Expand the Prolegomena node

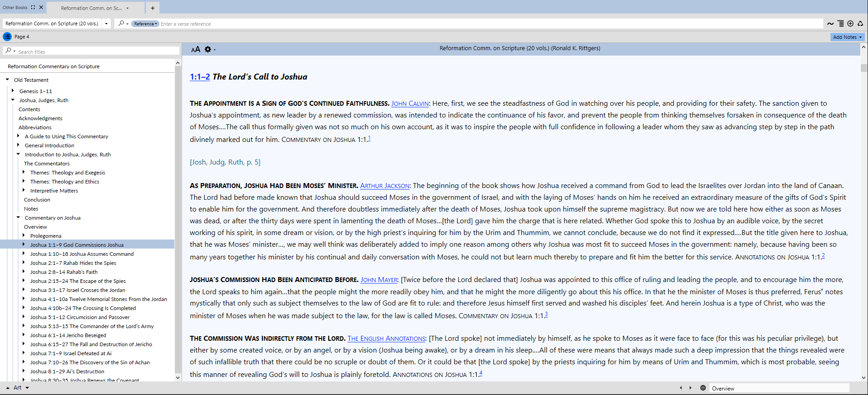pos(23,235)
